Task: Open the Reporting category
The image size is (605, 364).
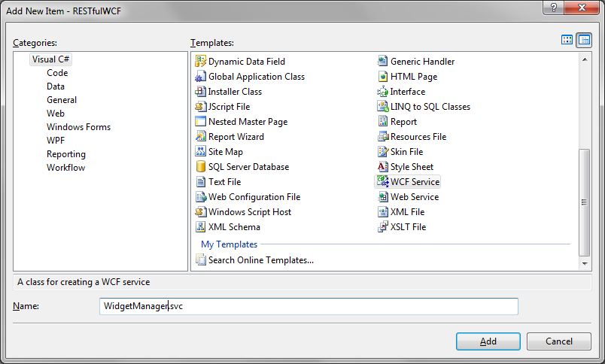Action: (x=66, y=154)
